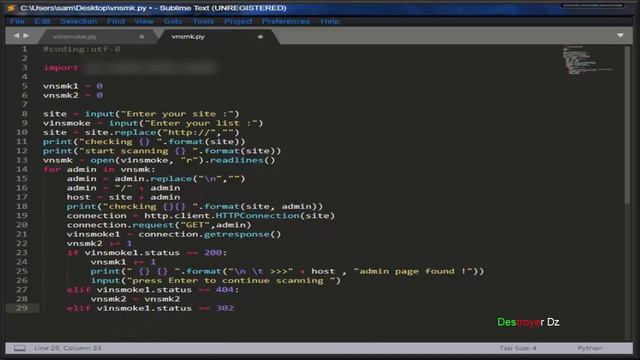Click the 'import' keyword on line 3
Viewport: 640px width, 360px height.
pyautogui.click(x=60, y=68)
